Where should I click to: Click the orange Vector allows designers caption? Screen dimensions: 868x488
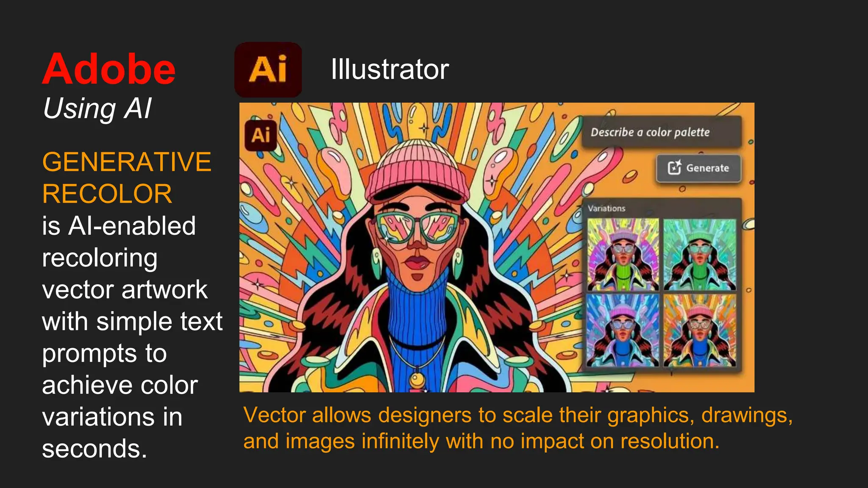tap(518, 428)
